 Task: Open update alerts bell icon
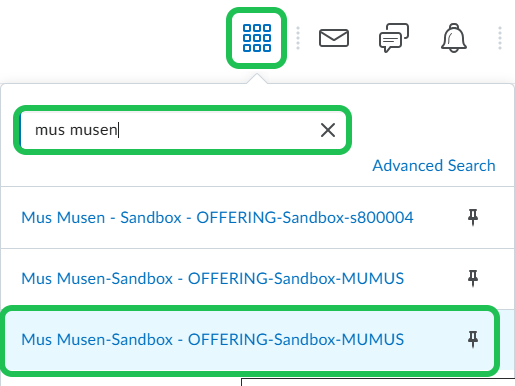(454, 38)
